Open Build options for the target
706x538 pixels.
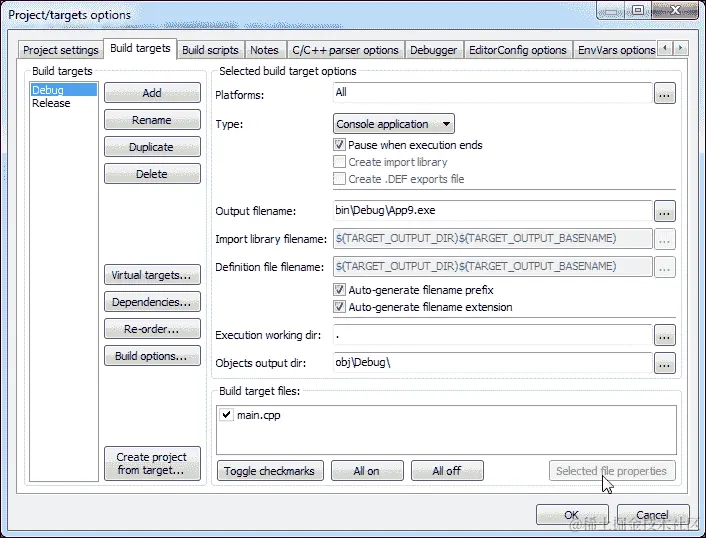(152, 356)
